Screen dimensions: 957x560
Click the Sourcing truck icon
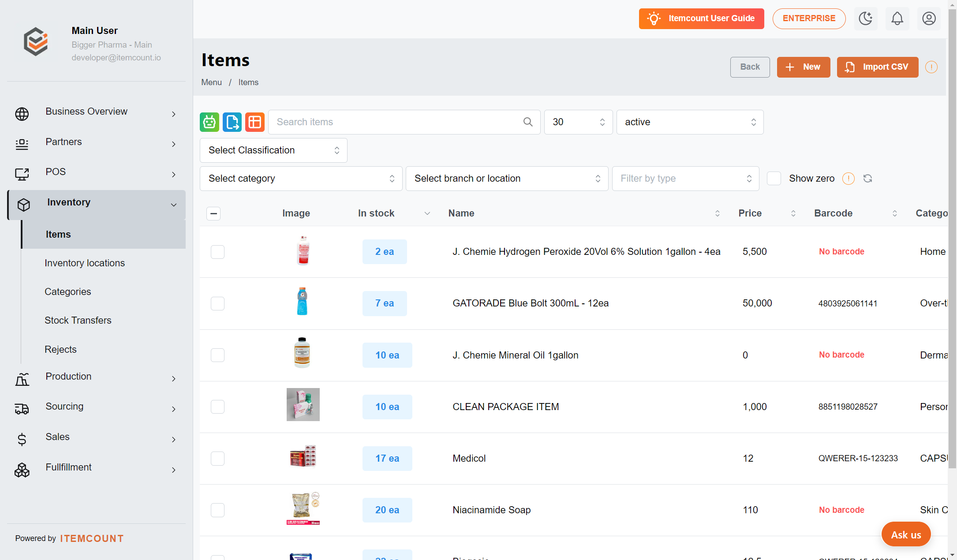tap(22, 409)
